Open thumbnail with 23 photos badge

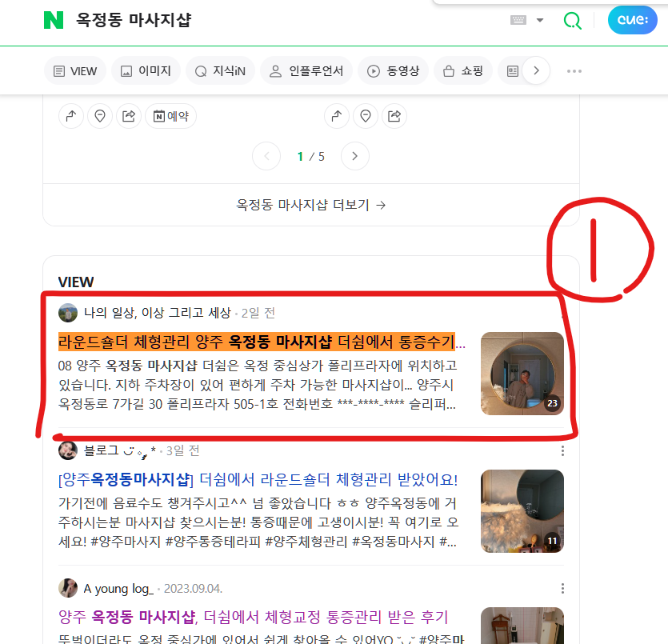[522, 374]
